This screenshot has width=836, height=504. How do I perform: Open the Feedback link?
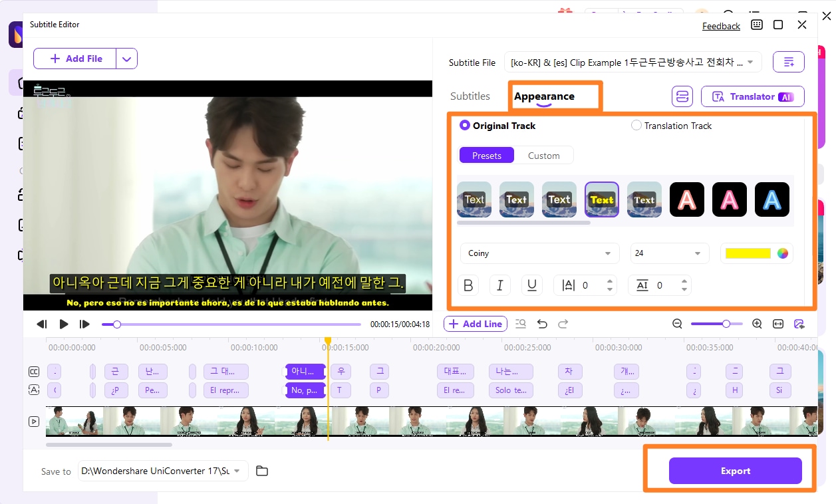[721, 26]
